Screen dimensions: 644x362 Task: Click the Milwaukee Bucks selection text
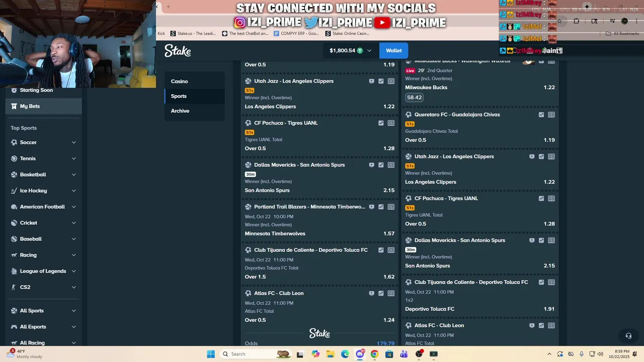point(426,87)
